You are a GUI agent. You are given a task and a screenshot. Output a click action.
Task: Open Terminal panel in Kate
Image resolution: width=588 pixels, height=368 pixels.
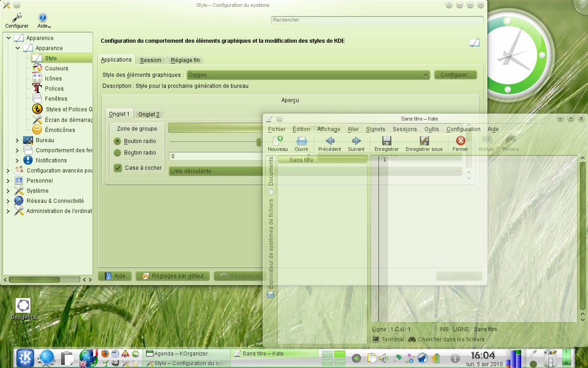click(388, 339)
